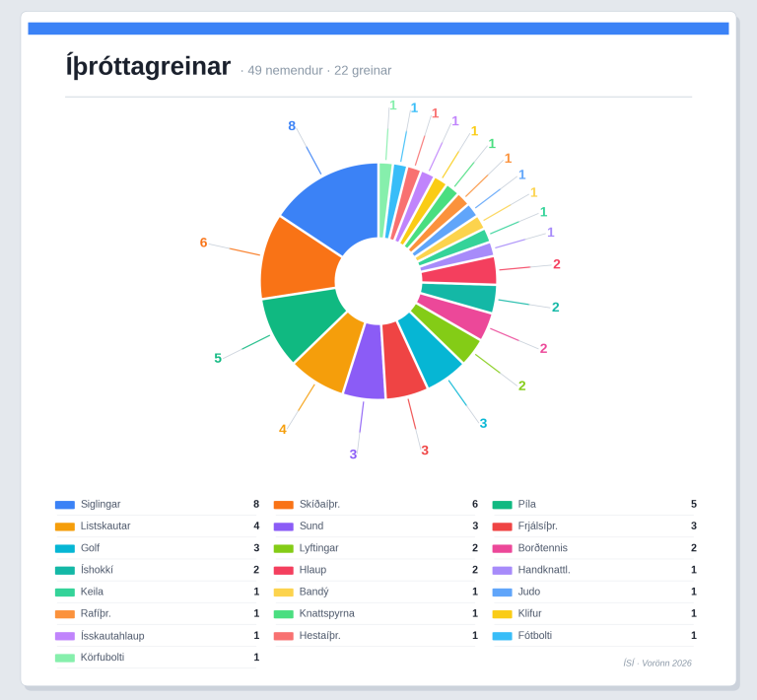The height and width of the screenshot is (700, 757).
Task: Click the pink Borðtennis legend swatch
Action: coord(502,548)
